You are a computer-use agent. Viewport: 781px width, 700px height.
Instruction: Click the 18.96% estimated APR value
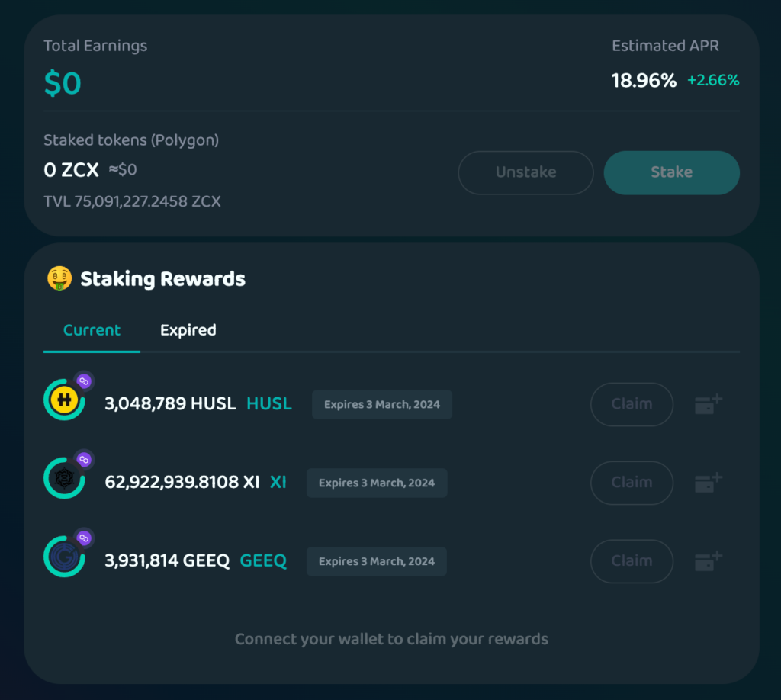coord(644,80)
